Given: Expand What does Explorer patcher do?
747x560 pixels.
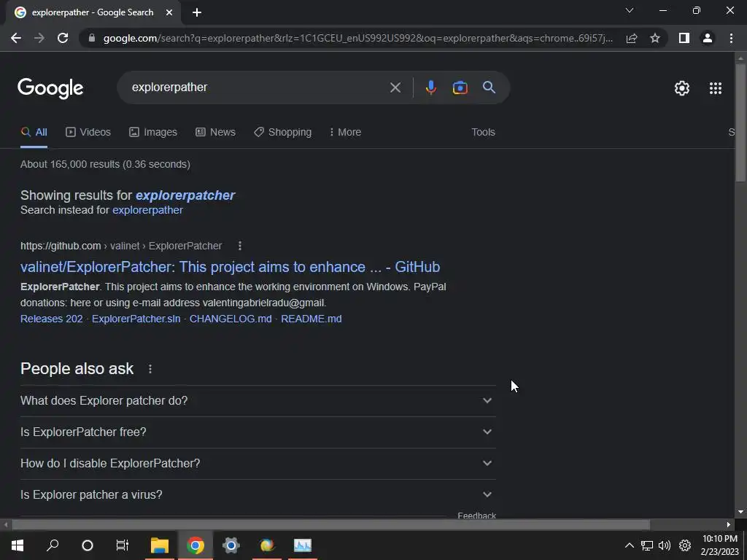Looking at the screenshot, I should click(x=258, y=401).
